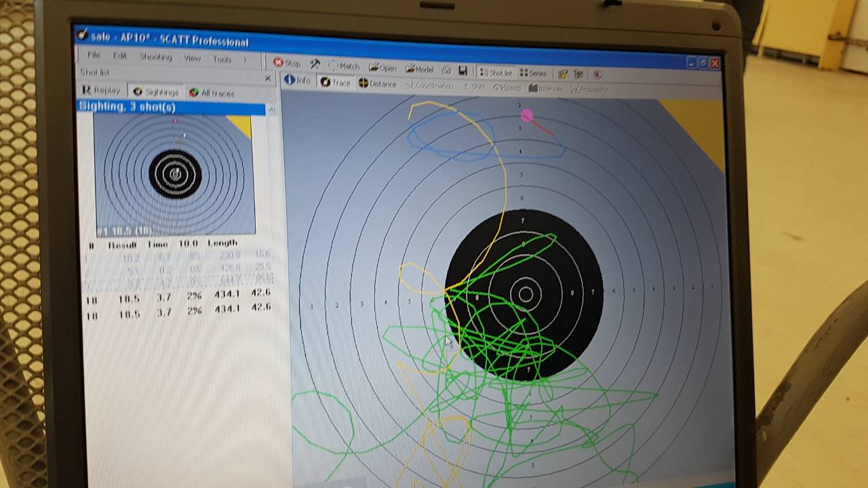Click the small target preview thumbnail
Viewport: 868px width, 488px height.
click(174, 174)
